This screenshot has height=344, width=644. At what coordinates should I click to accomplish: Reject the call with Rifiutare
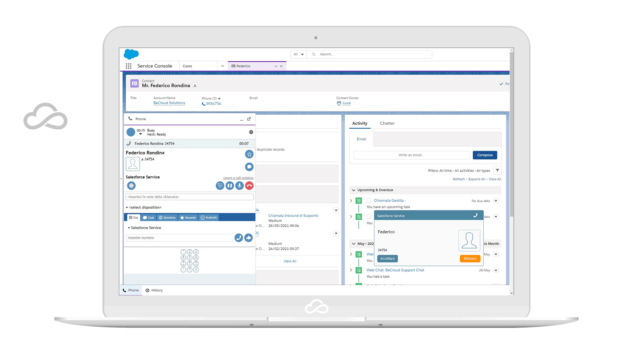click(470, 259)
